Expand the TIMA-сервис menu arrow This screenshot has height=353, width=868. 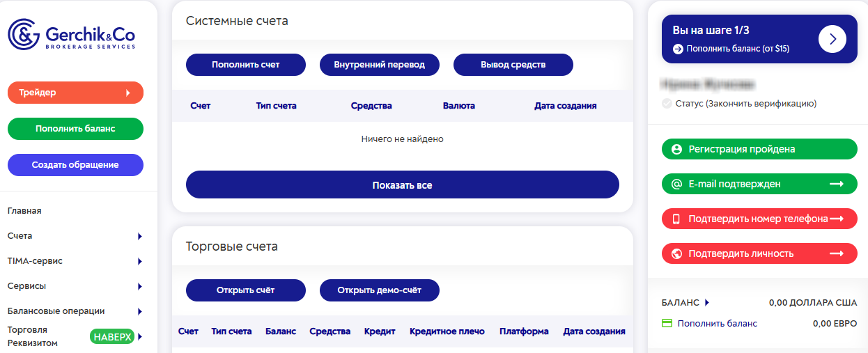click(140, 261)
